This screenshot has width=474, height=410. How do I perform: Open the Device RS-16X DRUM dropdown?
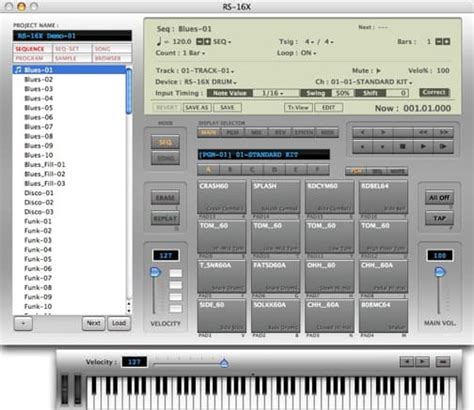210,82
